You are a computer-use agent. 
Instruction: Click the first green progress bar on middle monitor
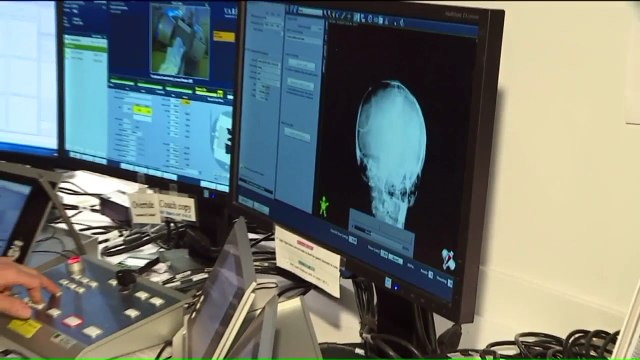[x=122, y=82]
